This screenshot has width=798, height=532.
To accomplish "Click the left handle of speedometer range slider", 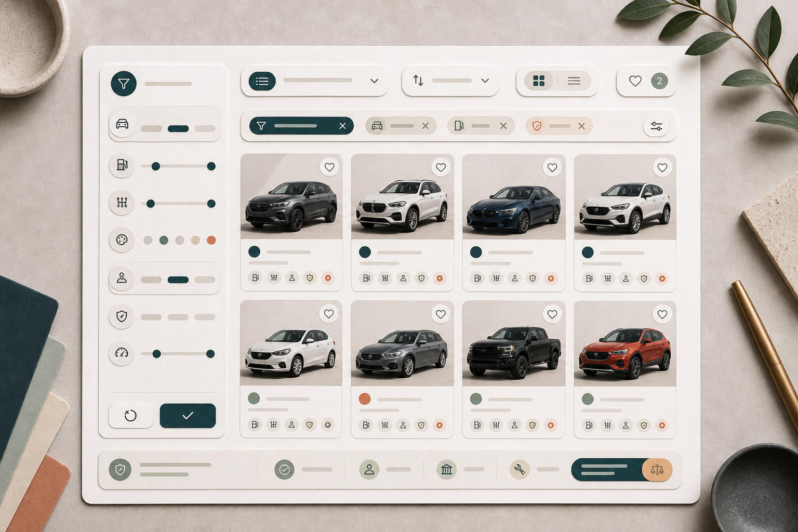I will tap(156, 354).
